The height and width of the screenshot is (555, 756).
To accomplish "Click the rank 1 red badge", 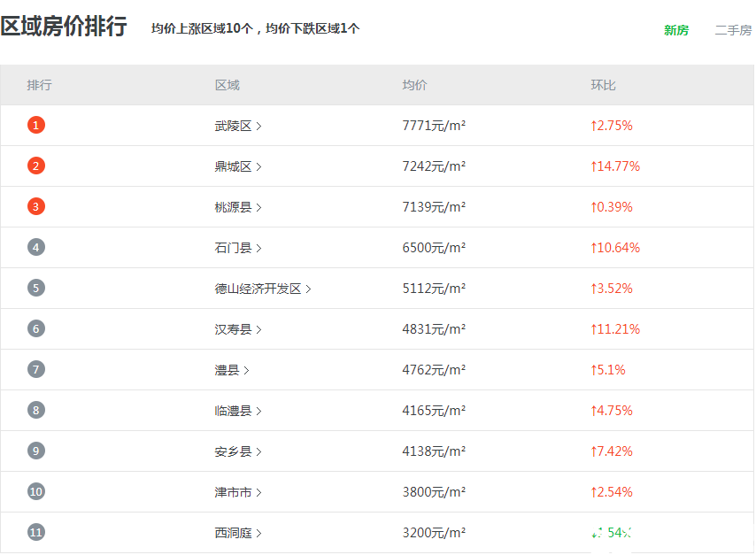I will [35, 126].
